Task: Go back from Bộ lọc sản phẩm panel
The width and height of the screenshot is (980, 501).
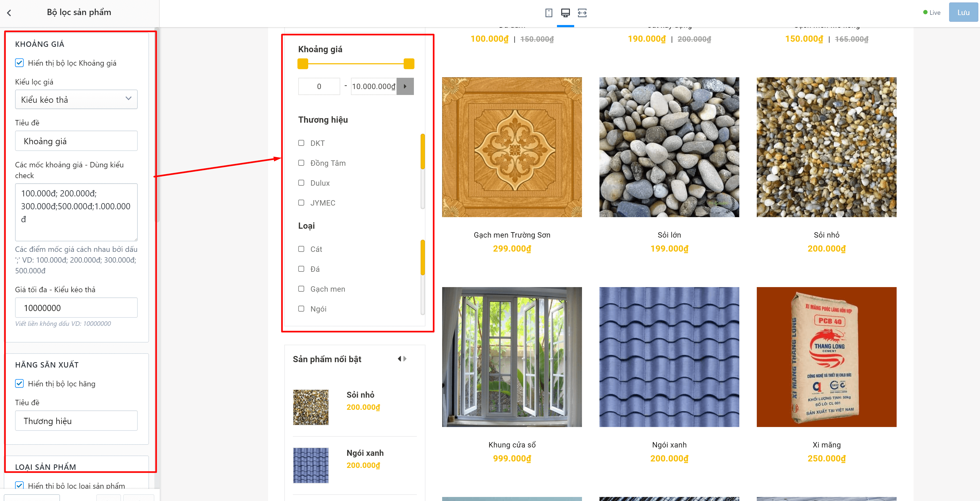Action: point(9,13)
